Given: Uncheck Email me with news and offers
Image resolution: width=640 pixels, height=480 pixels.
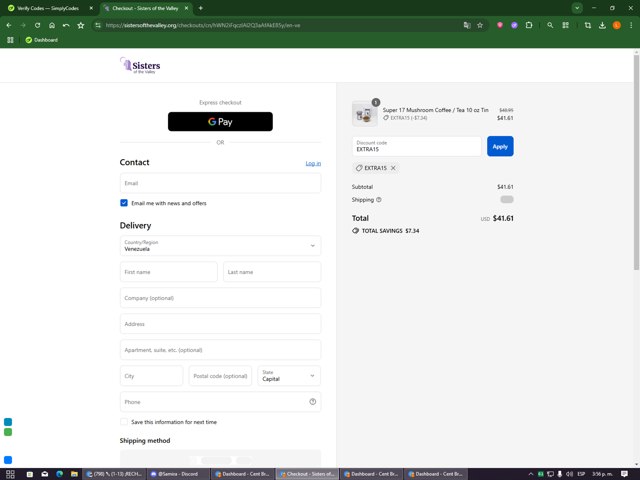Looking at the screenshot, I should [x=124, y=203].
